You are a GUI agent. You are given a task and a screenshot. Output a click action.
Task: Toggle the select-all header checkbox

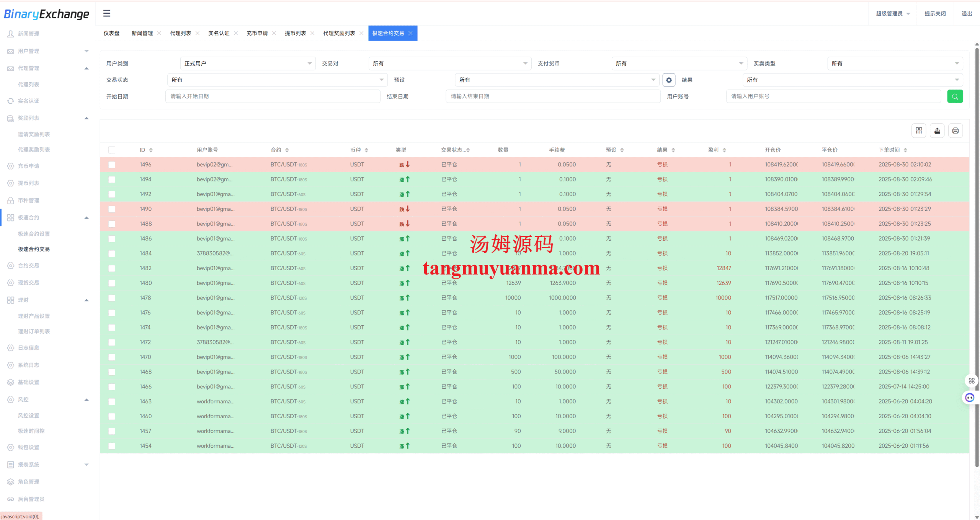click(112, 150)
